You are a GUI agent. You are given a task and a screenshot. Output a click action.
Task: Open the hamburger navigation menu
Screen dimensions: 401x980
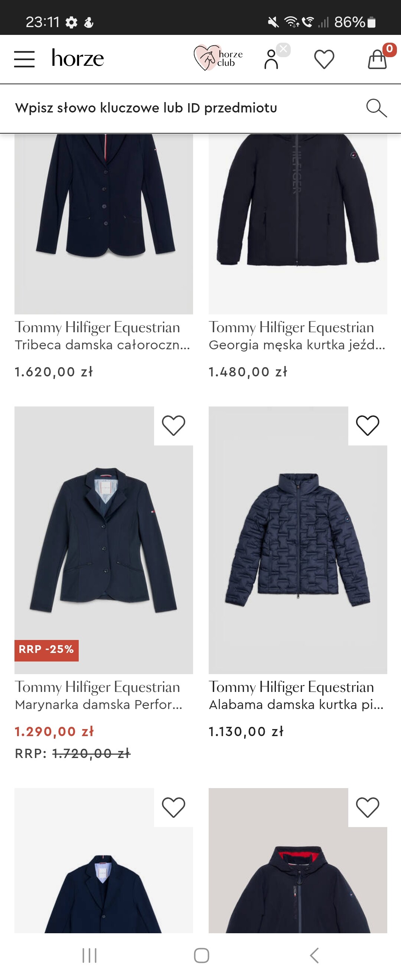pos(25,59)
